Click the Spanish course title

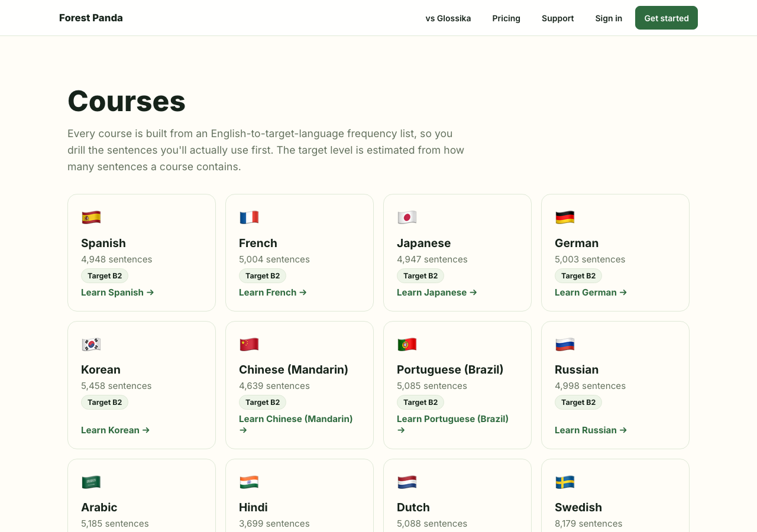tap(103, 243)
